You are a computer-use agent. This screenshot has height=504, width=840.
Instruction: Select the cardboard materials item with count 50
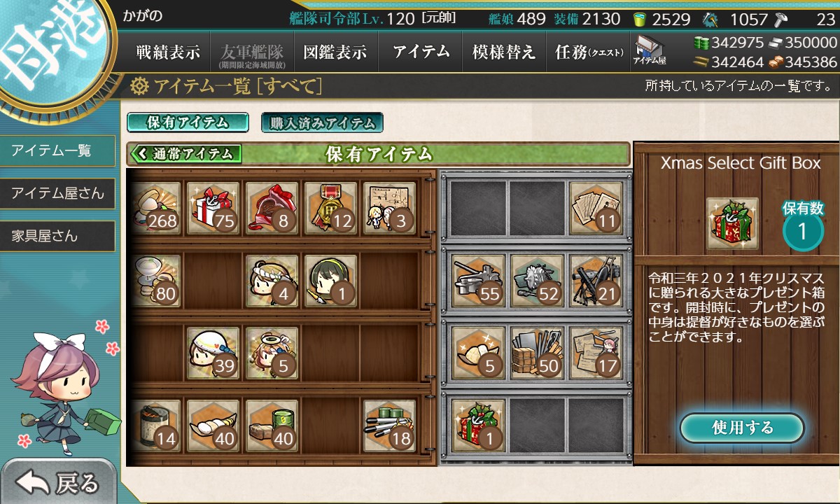[537, 352]
